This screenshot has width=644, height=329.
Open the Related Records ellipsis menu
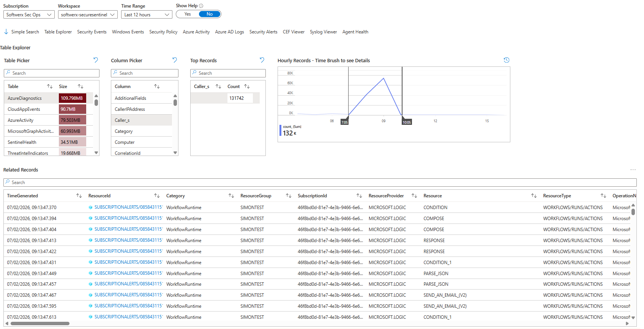[633, 170]
